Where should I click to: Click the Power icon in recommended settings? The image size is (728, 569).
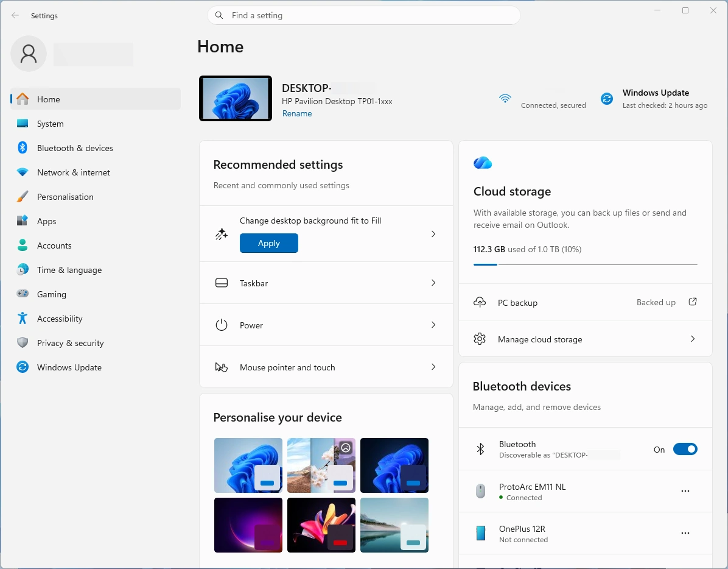click(221, 325)
